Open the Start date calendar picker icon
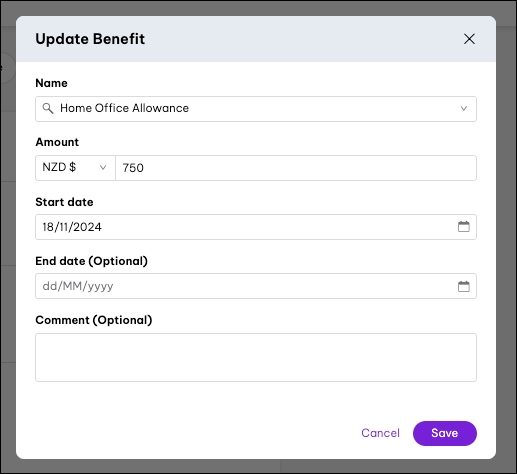This screenshot has width=517, height=474. 464,227
